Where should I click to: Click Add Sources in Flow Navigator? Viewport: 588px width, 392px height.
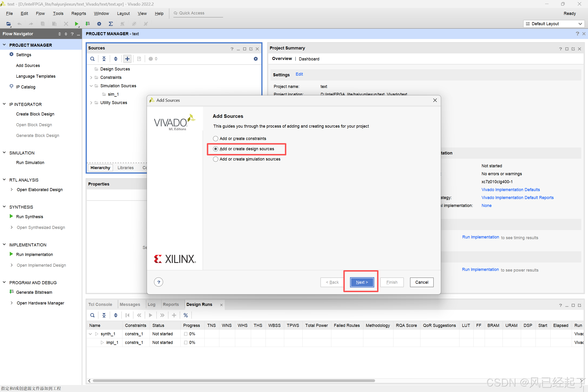[28, 66]
